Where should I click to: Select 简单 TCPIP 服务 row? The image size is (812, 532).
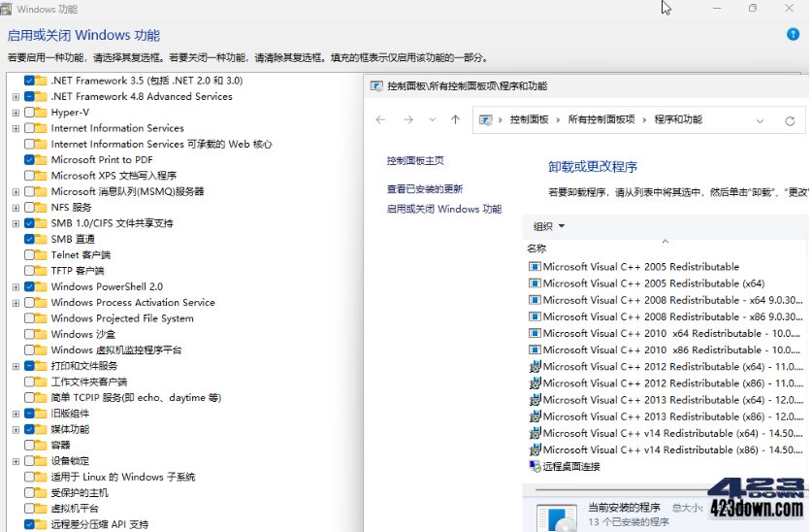point(136,398)
